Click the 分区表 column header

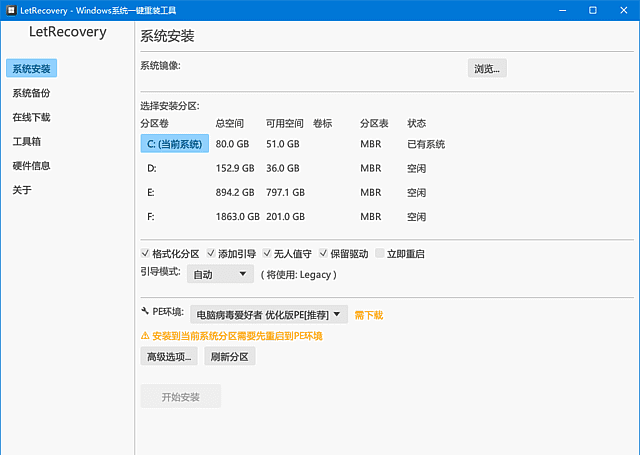(x=374, y=123)
